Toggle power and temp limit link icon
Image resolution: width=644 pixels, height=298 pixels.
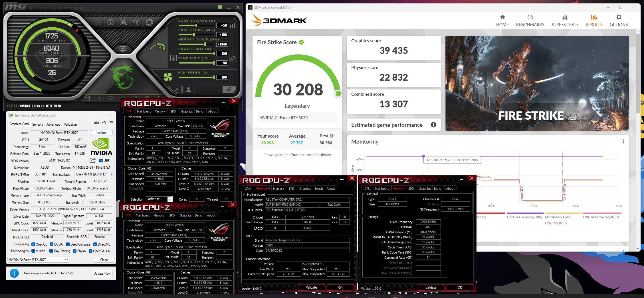(233, 58)
